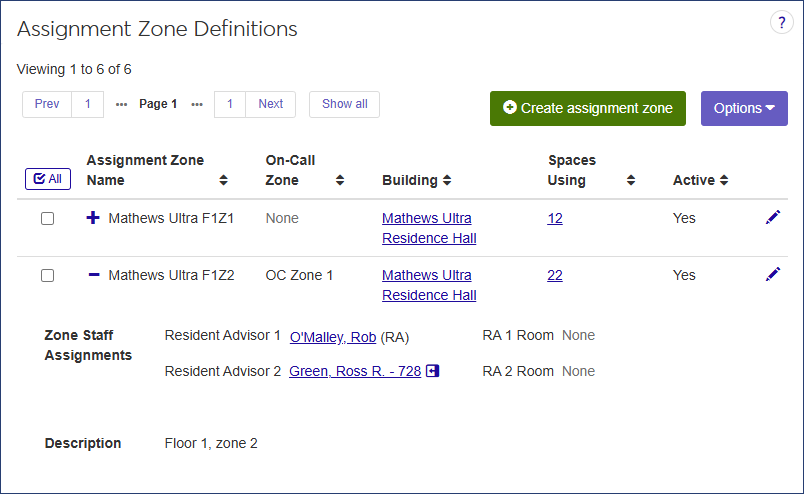Go to Prev page
This screenshot has width=804, height=494.
click(x=47, y=104)
